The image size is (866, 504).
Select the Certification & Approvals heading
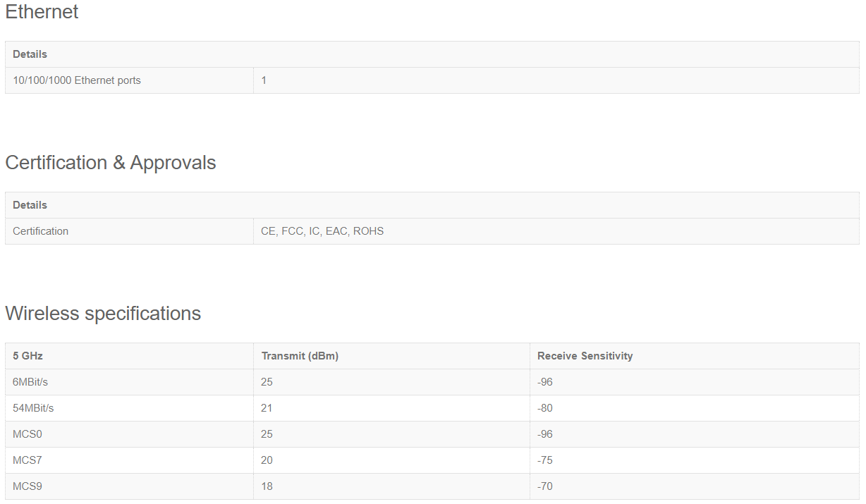tap(111, 163)
